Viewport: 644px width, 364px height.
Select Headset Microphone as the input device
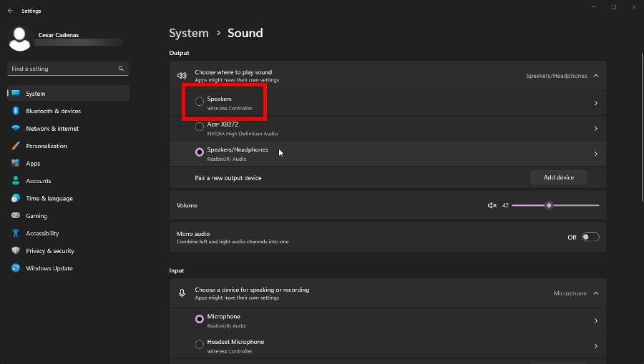coord(200,345)
